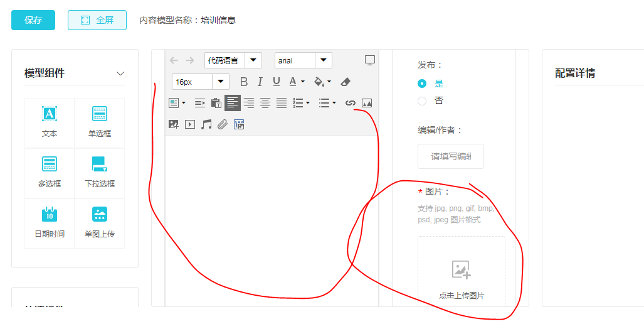Viewport: 644px width, 324px height.
Task: Select the 否 publish radio button
Action: (x=422, y=100)
